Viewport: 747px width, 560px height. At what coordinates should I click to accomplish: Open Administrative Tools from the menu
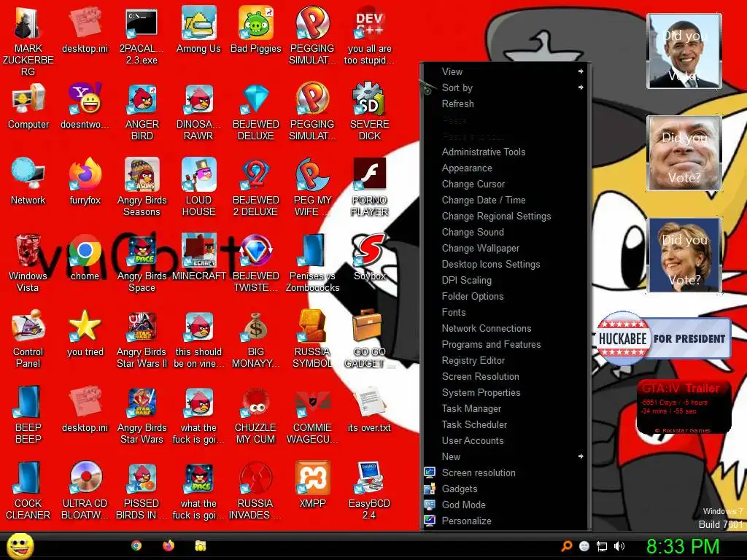(506, 152)
